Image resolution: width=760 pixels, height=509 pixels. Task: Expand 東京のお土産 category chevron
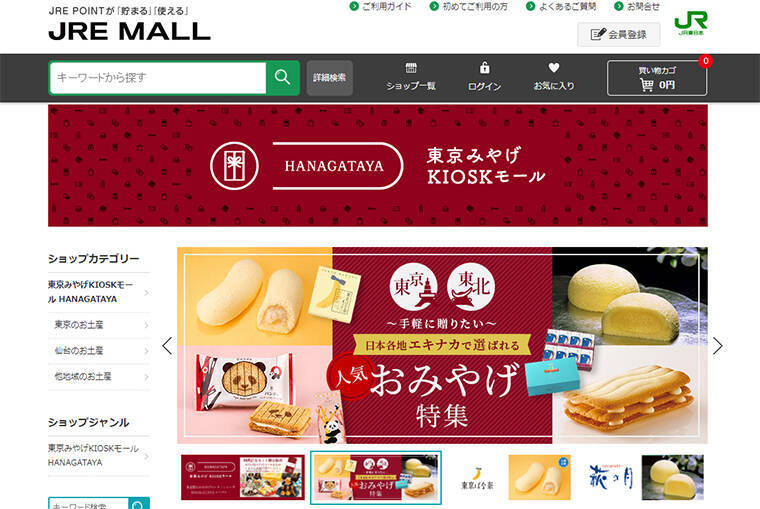coord(146,325)
